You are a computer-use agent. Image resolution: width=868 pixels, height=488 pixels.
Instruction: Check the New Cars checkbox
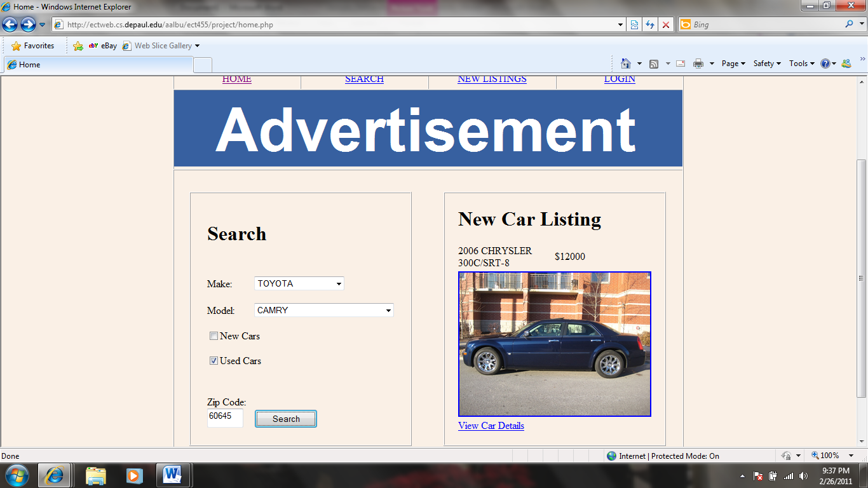tap(214, 336)
